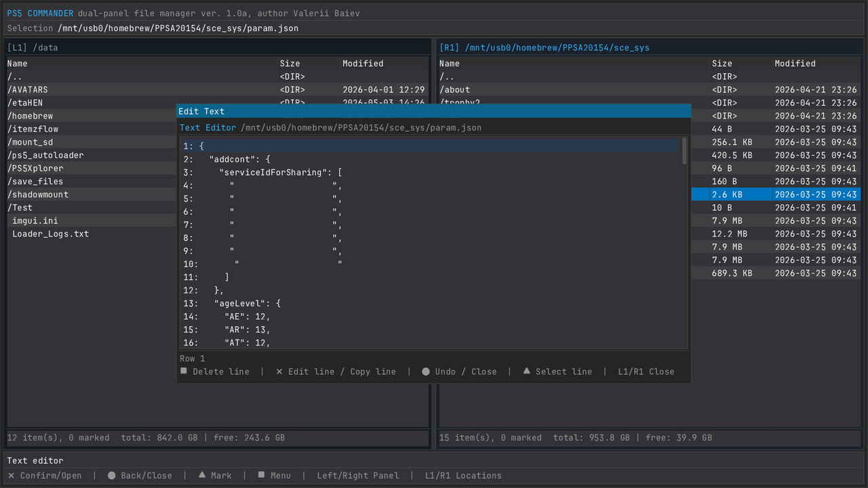The height and width of the screenshot is (488, 868).
Task: Click the triangle icon beside Select line
Action: [526, 371]
